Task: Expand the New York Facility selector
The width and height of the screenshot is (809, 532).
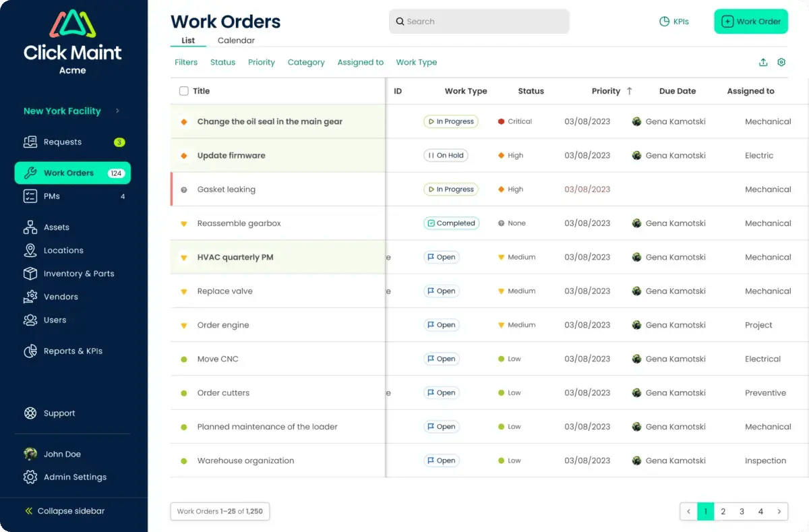Action: coord(72,111)
